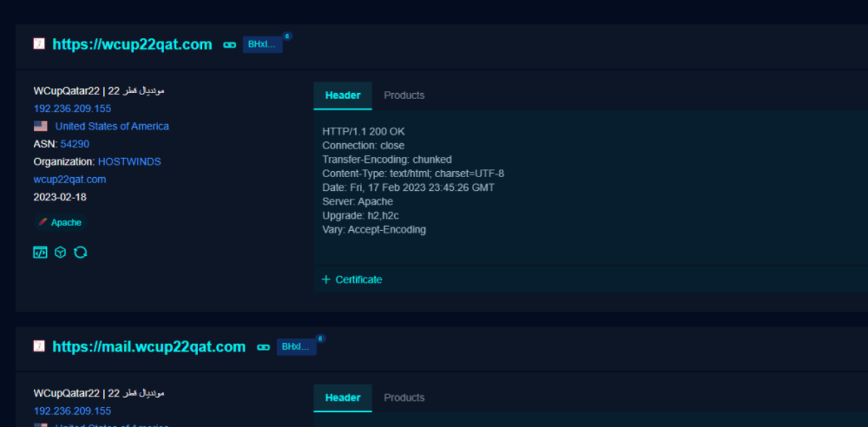Screen dimensions: 868x427
Task: Open ASN 54290 link
Action: click(75, 144)
